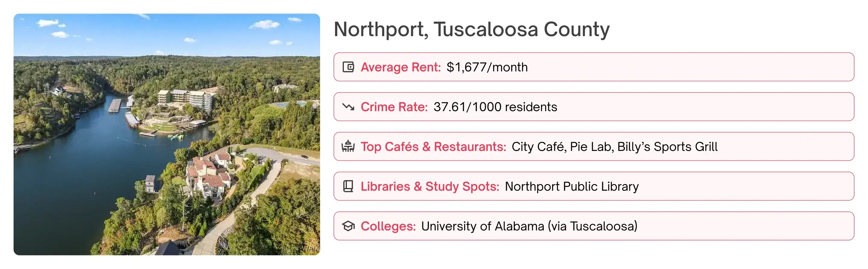Click the City Café text
Screen dimensions: 868x269
tap(538, 146)
